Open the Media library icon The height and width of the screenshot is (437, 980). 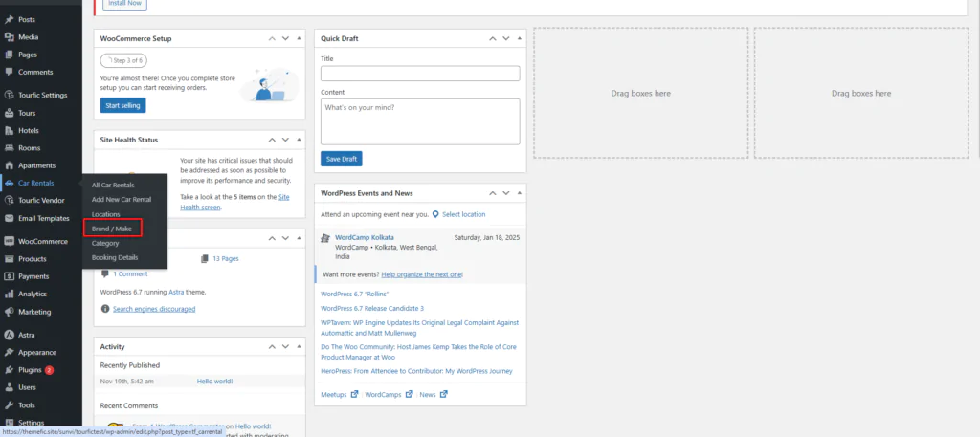coord(9,37)
